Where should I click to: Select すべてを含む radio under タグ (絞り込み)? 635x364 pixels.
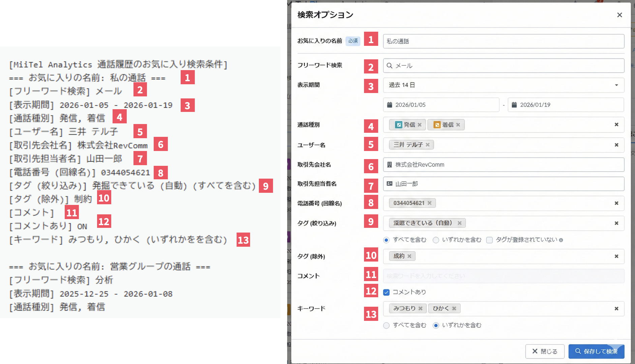(x=386, y=240)
